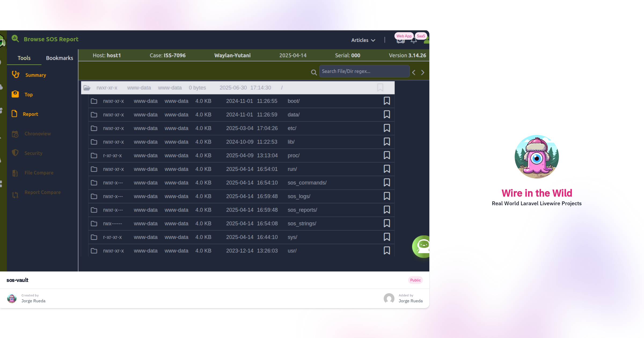Click the Summary stethoscope icon

16,75
